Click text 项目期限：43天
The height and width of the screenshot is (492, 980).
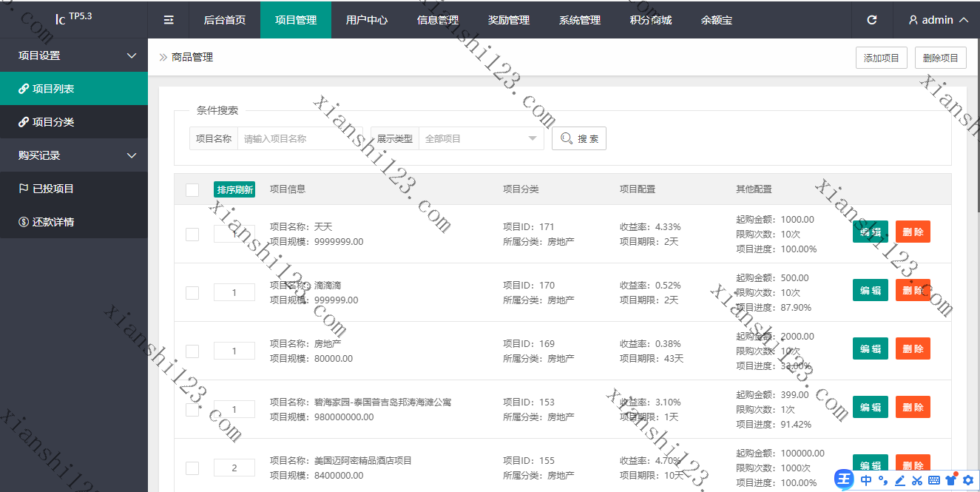652,359
